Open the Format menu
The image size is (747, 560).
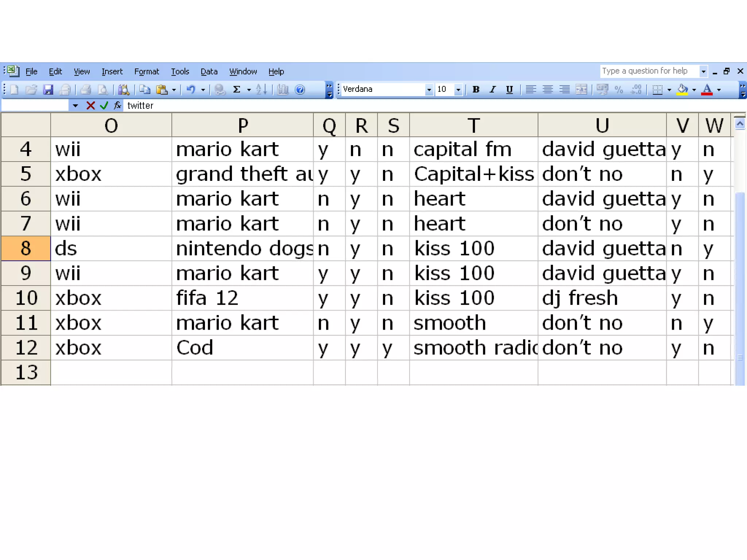(146, 71)
